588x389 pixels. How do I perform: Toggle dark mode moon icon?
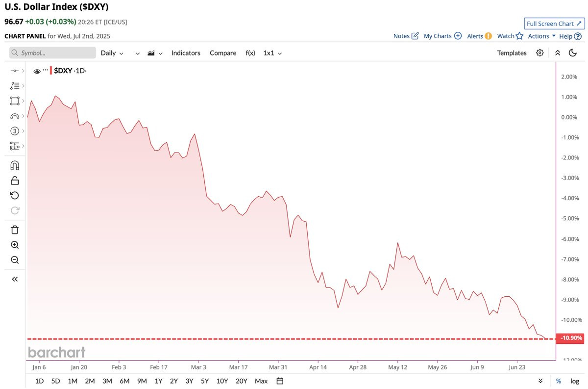coord(572,53)
